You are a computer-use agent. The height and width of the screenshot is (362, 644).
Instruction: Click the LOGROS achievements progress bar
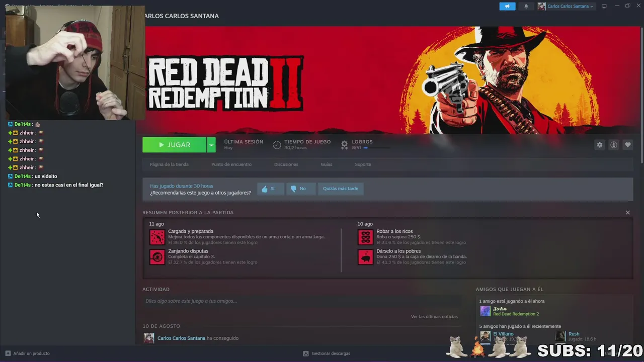[x=376, y=148]
